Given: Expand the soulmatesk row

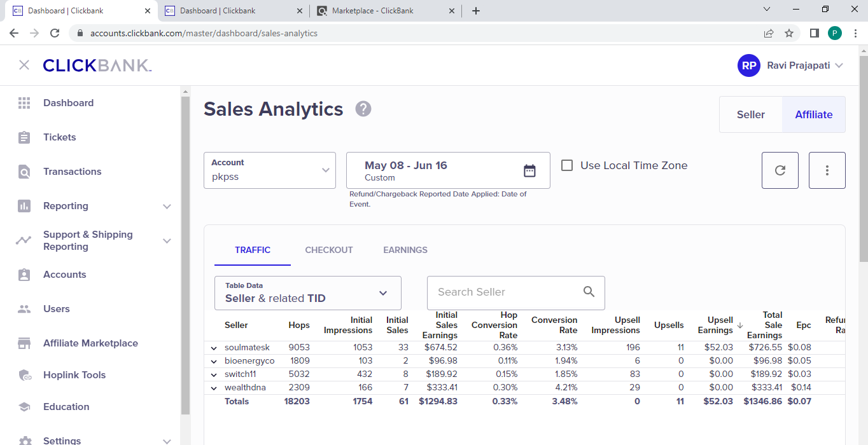Looking at the screenshot, I should point(214,348).
